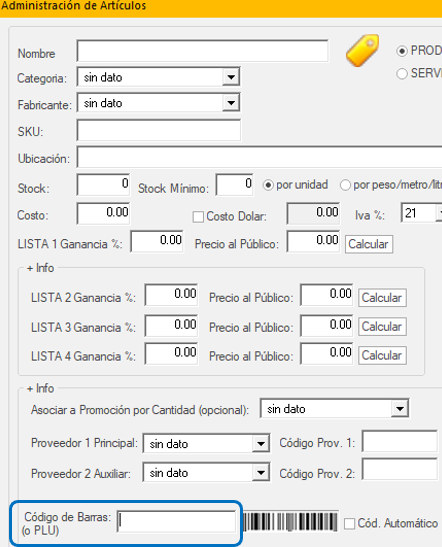Click the Código de Barras field
The image size is (442, 547).
[x=177, y=521]
